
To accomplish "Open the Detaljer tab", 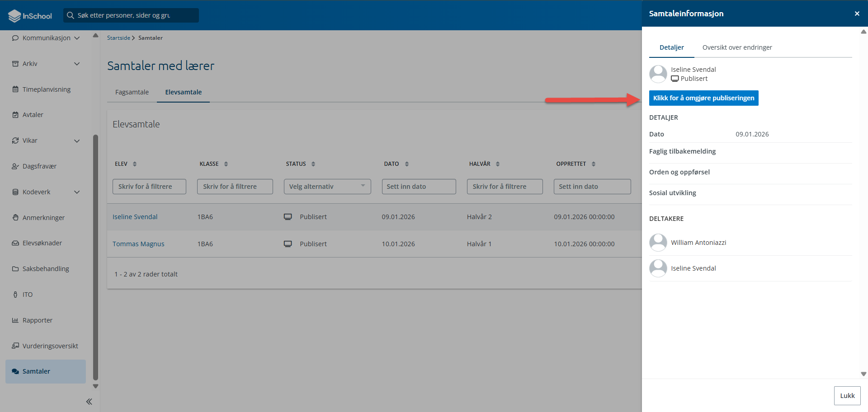I will pyautogui.click(x=672, y=47).
